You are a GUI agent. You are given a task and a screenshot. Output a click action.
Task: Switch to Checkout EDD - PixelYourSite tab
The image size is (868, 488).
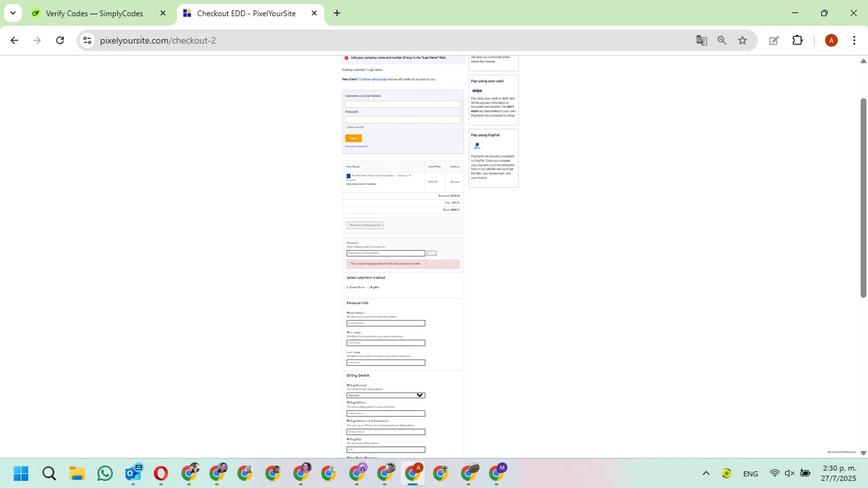click(x=247, y=13)
